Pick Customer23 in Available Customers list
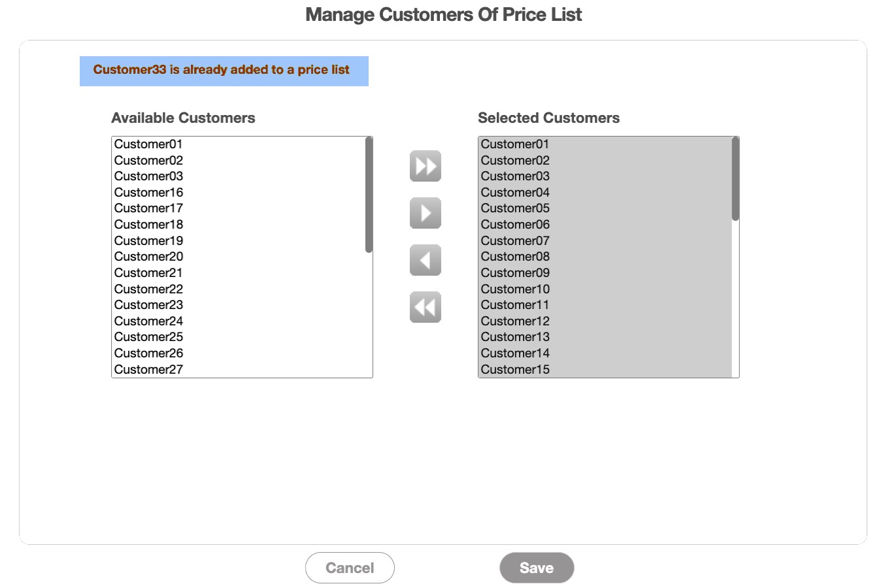 (x=149, y=305)
